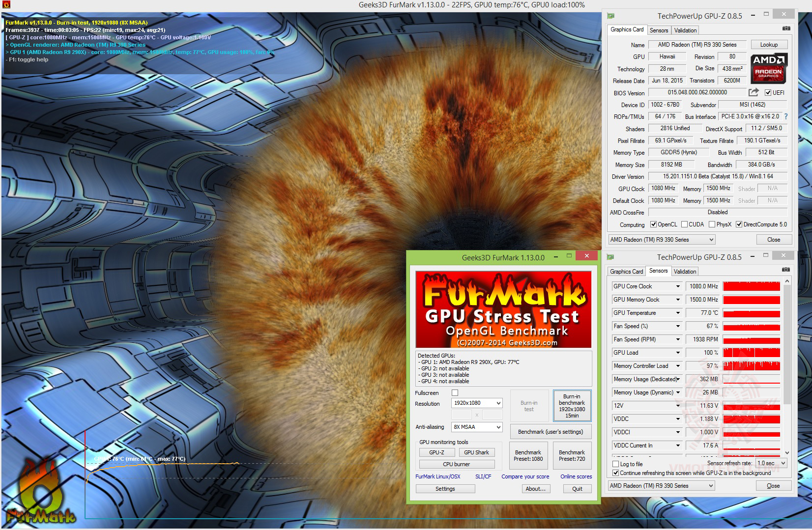The height and width of the screenshot is (530, 812).
Task: Open the Anti-aliasing dropdown showing 8X MSAA
Action: click(x=477, y=427)
